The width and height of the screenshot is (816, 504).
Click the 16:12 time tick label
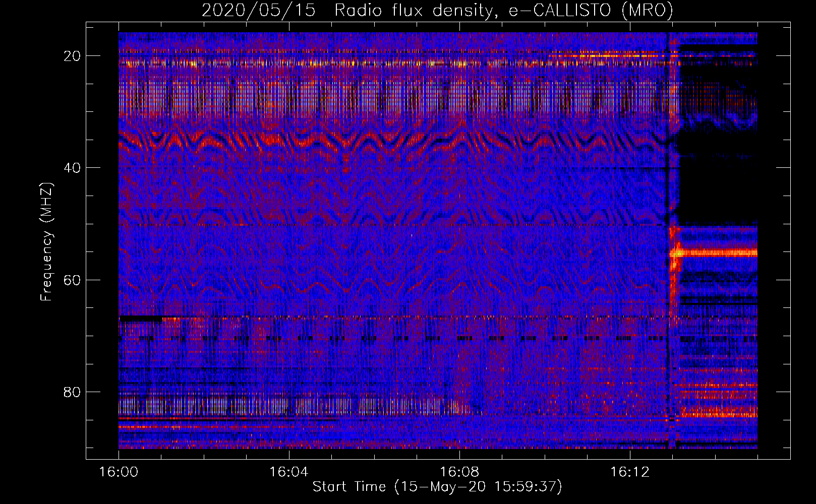tap(630, 472)
